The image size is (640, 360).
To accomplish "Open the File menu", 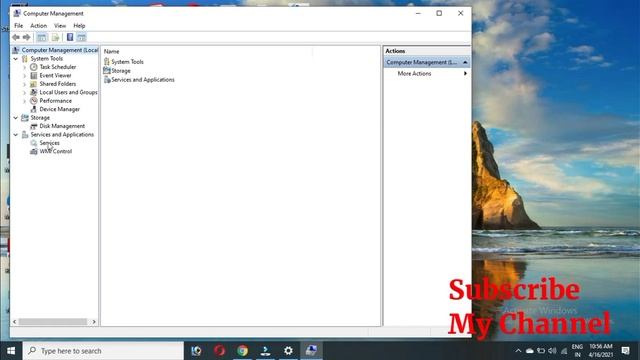I will 19,26.
